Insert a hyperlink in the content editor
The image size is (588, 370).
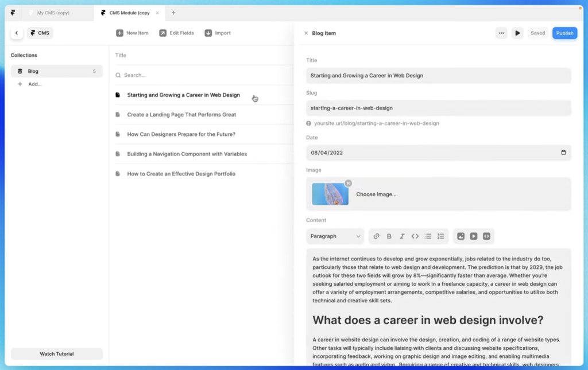tap(377, 236)
